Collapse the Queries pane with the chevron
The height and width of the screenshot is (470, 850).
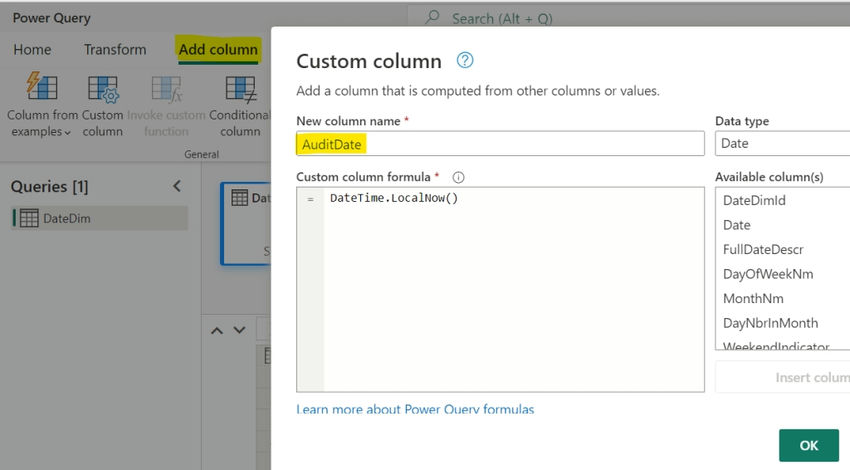tap(177, 186)
